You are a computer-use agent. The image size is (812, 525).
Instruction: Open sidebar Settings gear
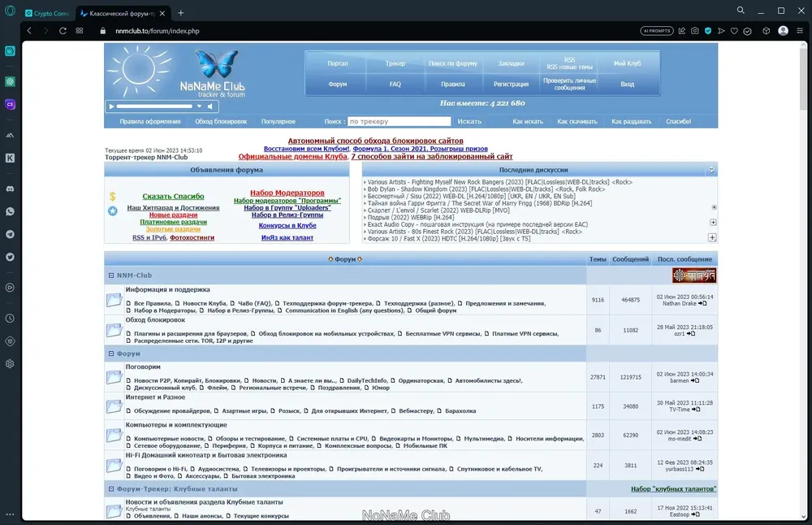tap(10, 364)
